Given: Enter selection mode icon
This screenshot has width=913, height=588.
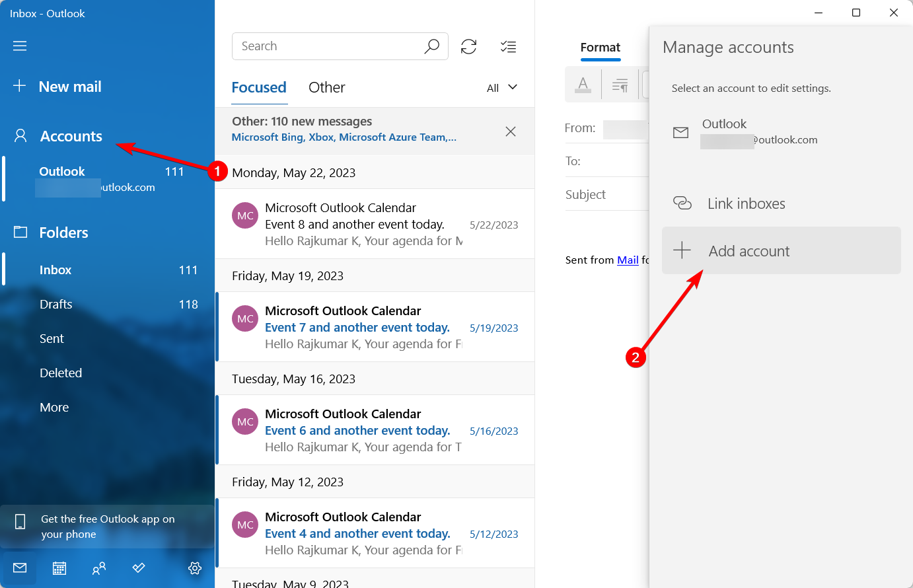Looking at the screenshot, I should (509, 46).
